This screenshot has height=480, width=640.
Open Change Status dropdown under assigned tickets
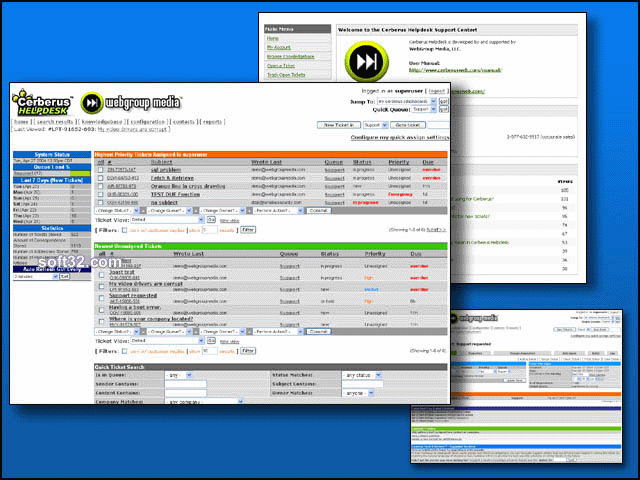(117, 211)
